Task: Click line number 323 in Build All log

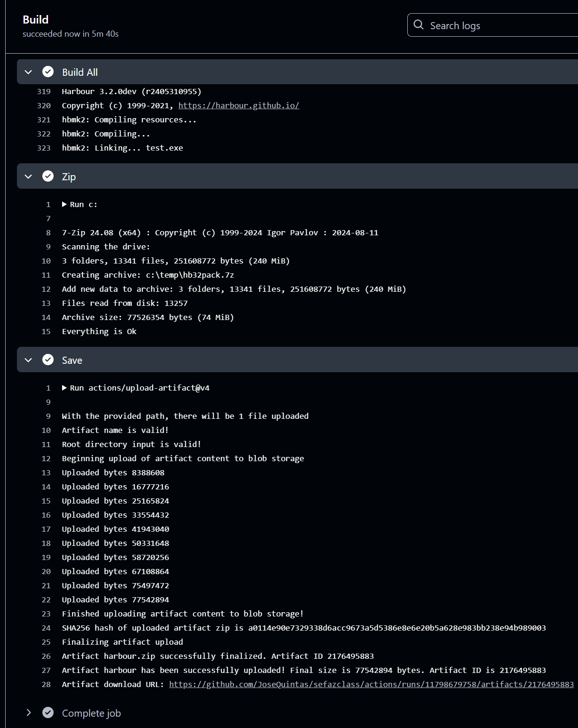Action: (44, 148)
